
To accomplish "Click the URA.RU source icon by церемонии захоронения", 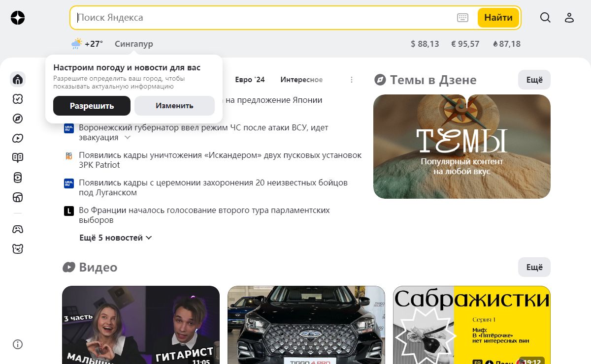I will (x=69, y=183).
